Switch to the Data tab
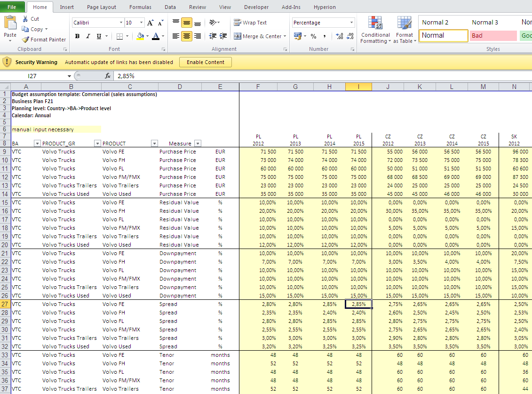 [170, 7]
